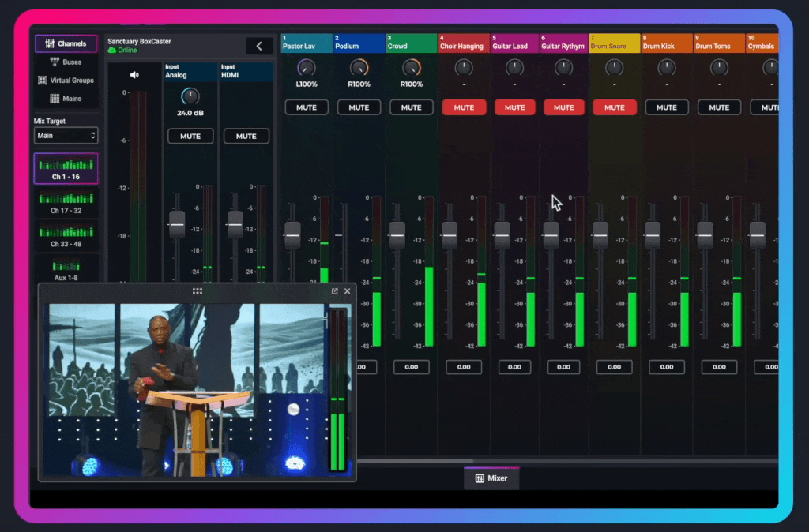Open the Mix Target dropdown
The image size is (809, 532).
pyautogui.click(x=66, y=136)
